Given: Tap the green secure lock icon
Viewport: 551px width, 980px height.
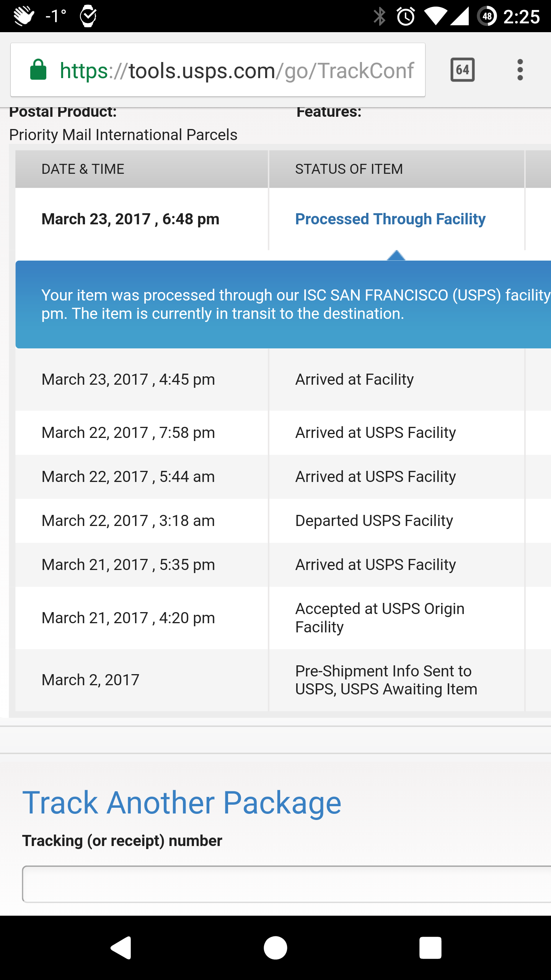Looking at the screenshot, I should click(x=38, y=70).
